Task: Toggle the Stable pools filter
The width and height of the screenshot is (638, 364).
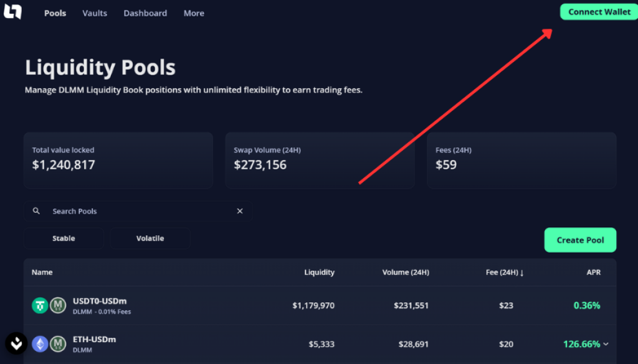Action: pyautogui.click(x=63, y=238)
